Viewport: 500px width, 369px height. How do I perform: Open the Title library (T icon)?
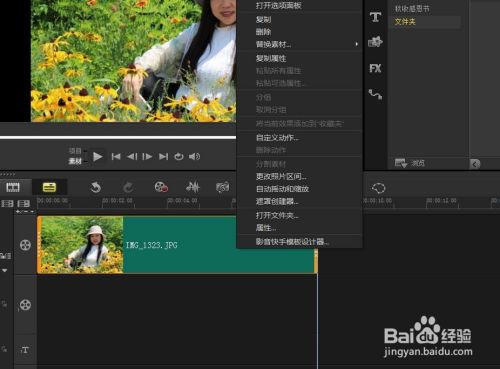[x=375, y=17]
